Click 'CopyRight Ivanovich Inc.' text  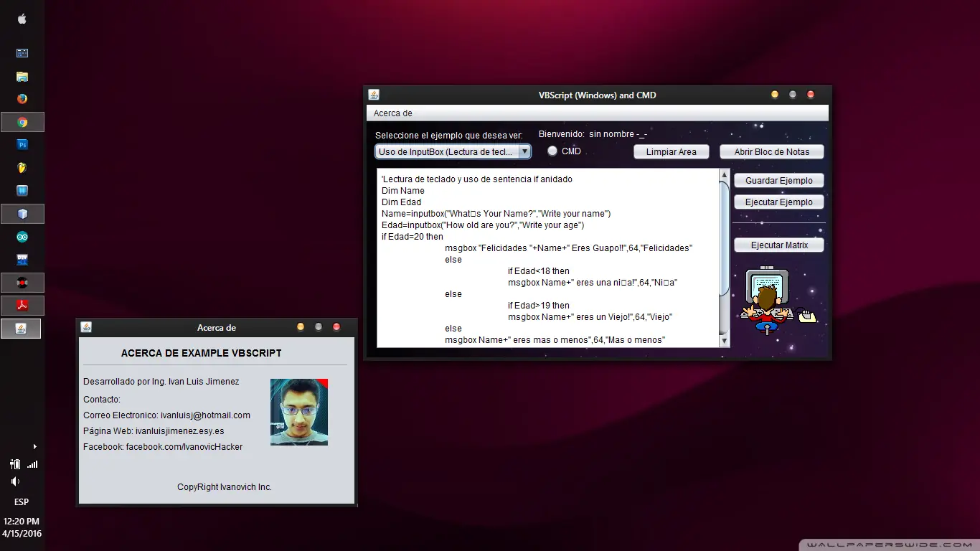(x=225, y=487)
